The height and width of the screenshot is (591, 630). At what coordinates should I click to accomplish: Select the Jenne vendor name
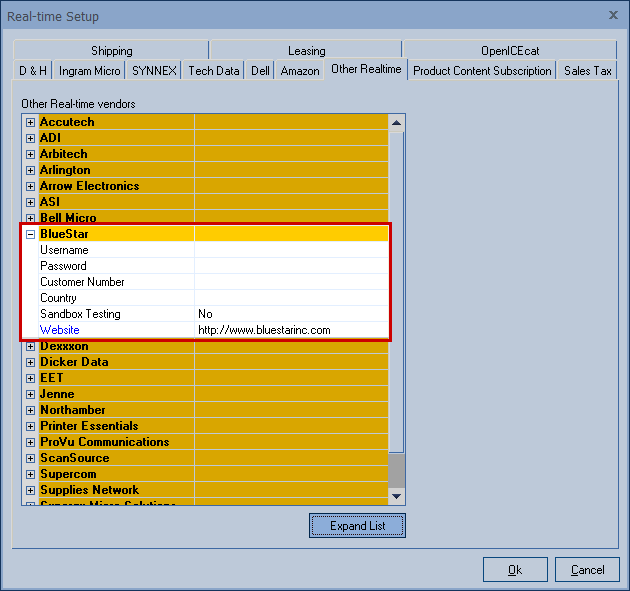pos(57,394)
